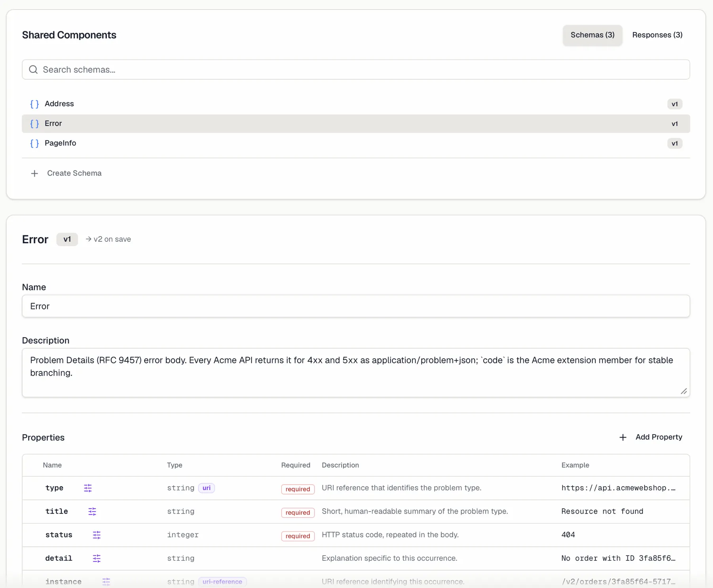
Task: Click the Description column header
Action: 340,465
